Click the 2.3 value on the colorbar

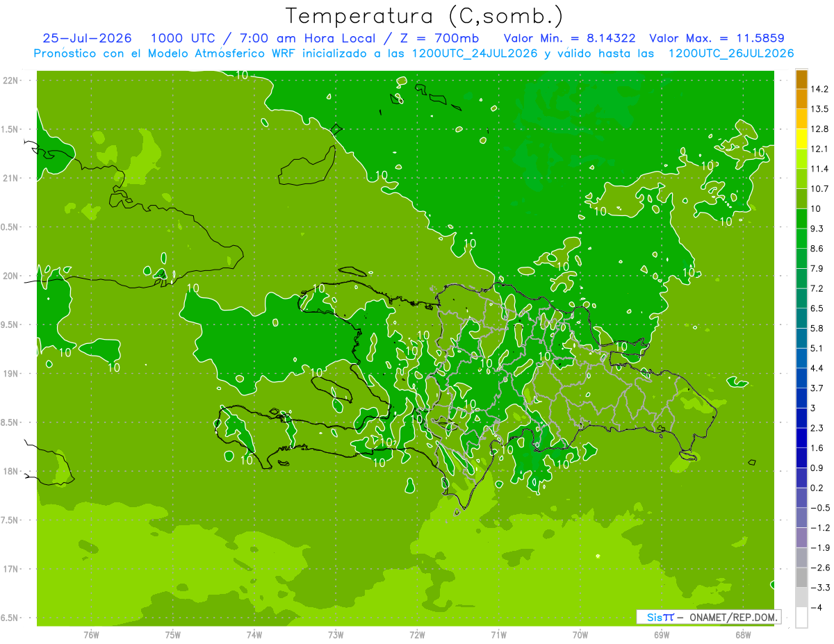click(x=817, y=428)
